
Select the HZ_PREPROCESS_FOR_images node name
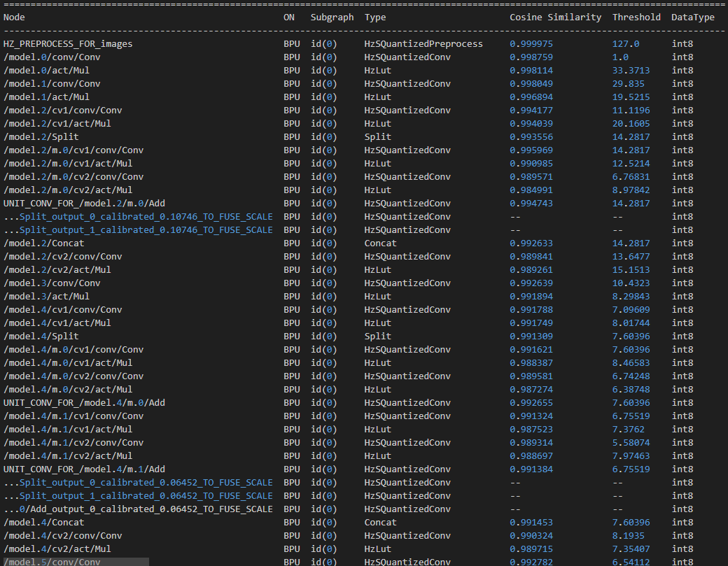tap(68, 43)
